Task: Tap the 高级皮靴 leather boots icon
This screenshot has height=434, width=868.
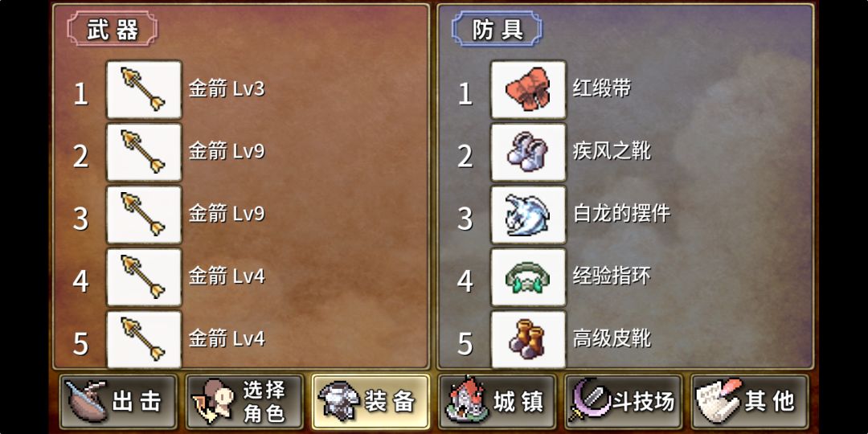Action: [x=528, y=339]
